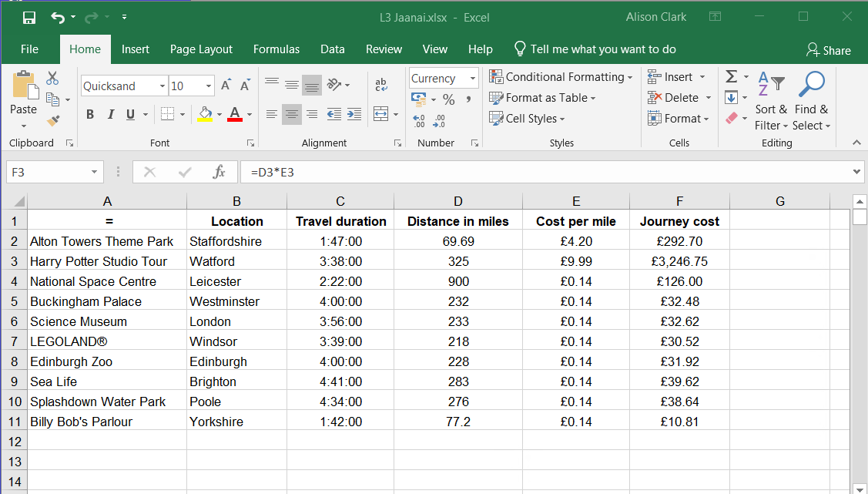Apply red font color
The width and height of the screenshot is (868, 494).
point(235,114)
